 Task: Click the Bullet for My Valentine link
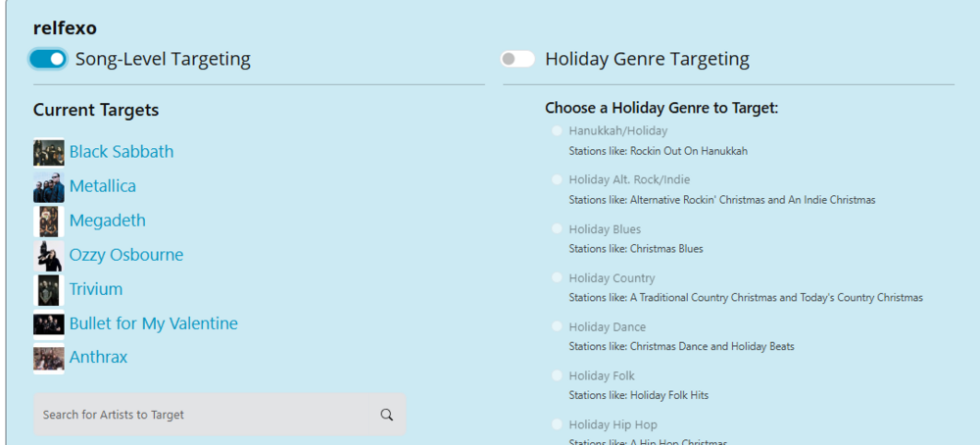154,323
